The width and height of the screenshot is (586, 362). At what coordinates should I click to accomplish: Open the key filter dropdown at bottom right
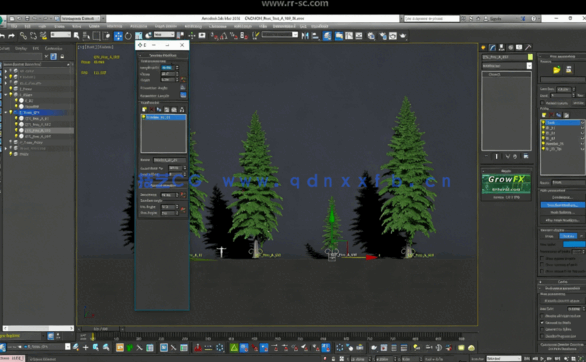pyautogui.click(x=504, y=358)
